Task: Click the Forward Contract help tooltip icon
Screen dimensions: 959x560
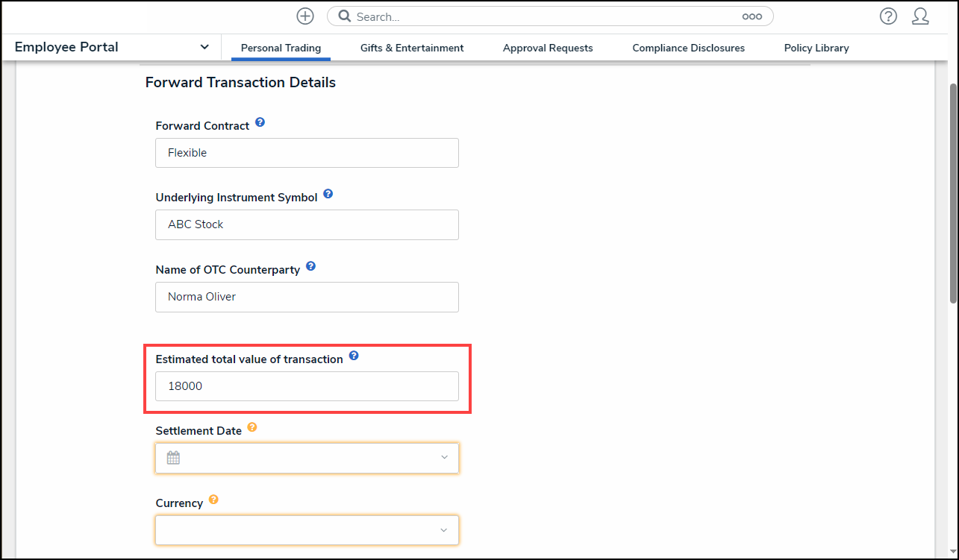Action: click(x=260, y=122)
